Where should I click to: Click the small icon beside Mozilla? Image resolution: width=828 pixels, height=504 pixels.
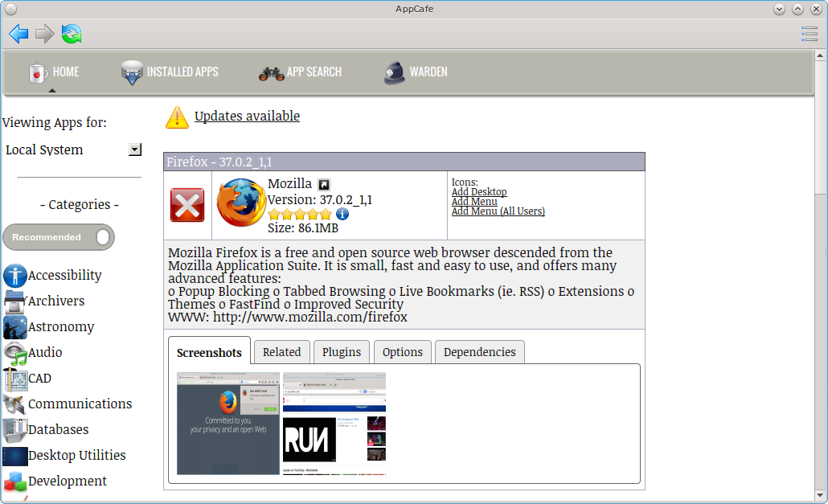324,185
